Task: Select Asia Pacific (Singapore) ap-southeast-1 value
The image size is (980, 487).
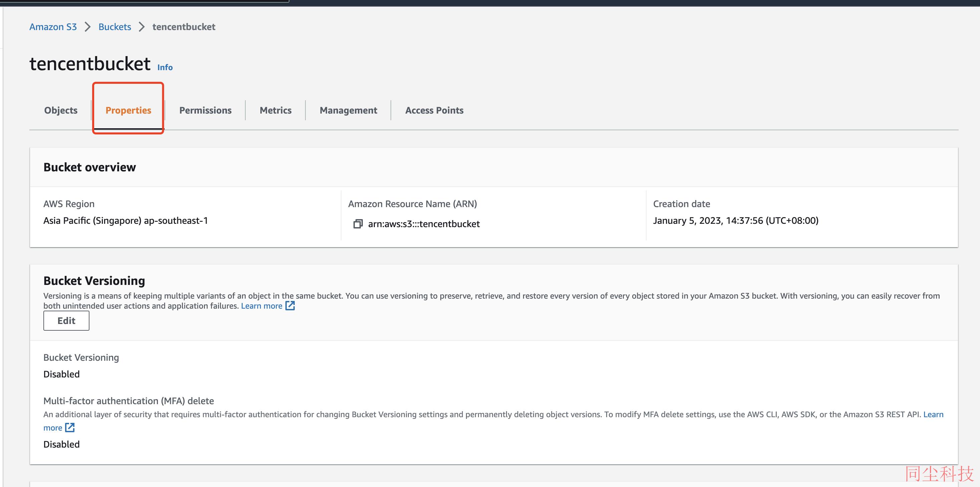Action: pyautogui.click(x=126, y=220)
